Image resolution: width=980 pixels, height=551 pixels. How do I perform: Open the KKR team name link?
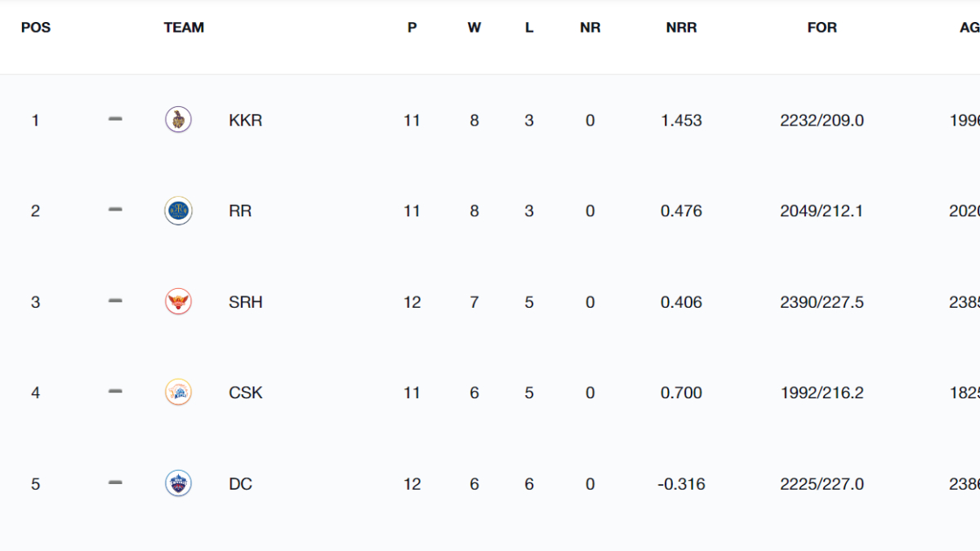pos(245,121)
